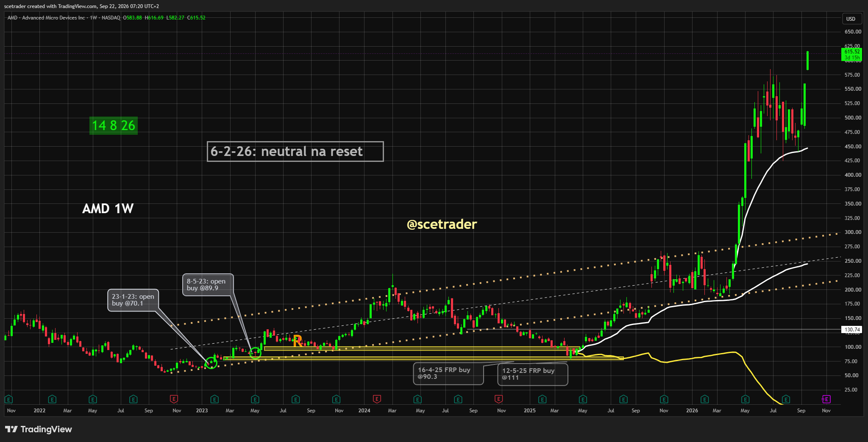Click the red earnings marker near Nov 2022
The height and width of the screenshot is (442, 868).
coord(174,399)
